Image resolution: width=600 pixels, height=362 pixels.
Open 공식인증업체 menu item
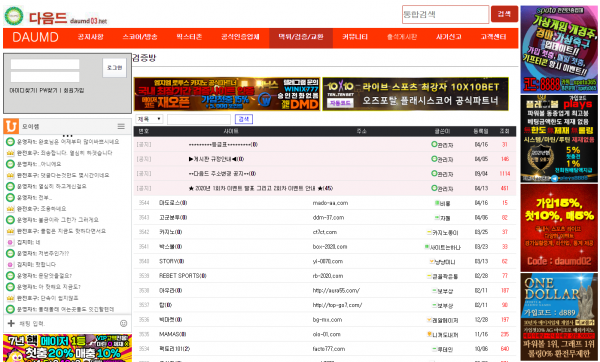coord(240,37)
